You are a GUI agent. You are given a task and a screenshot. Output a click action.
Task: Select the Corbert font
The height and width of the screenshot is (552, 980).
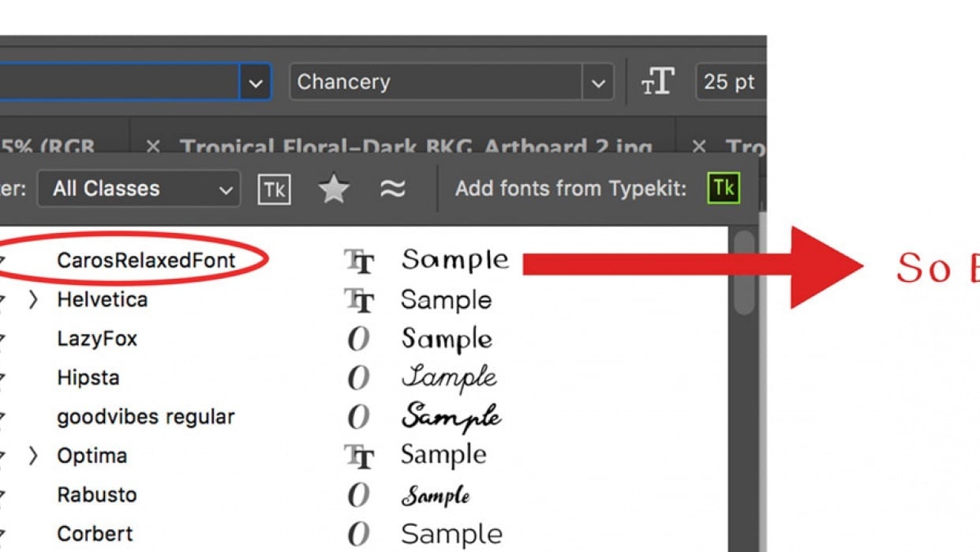(x=95, y=534)
